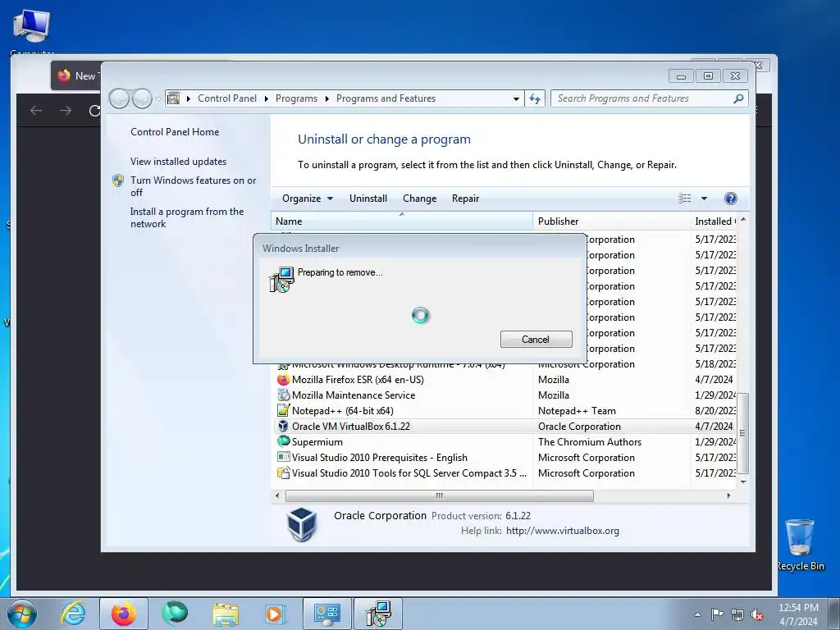Click the change view icon
This screenshot has width=840, height=630.
(685, 199)
